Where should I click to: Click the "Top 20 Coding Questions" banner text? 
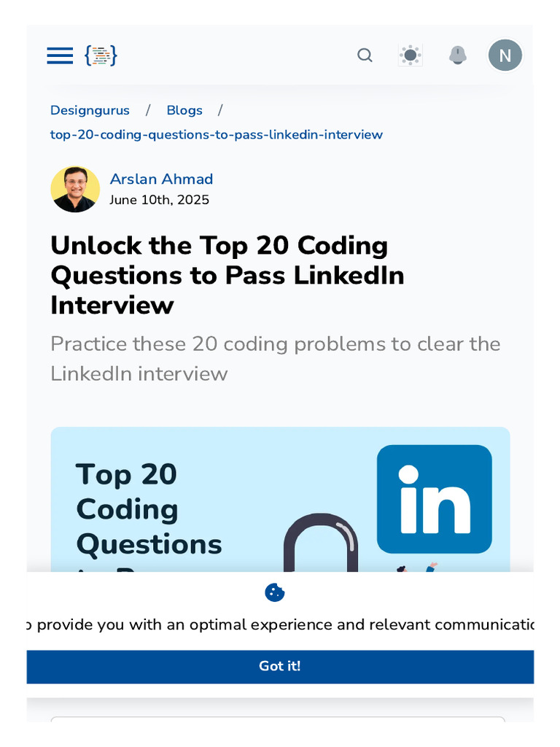point(149,509)
